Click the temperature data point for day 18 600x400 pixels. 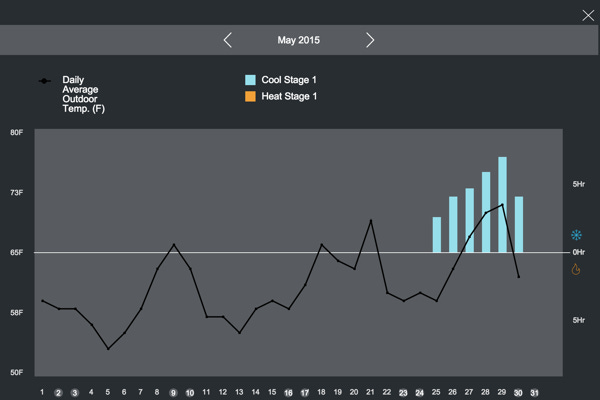click(x=321, y=245)
